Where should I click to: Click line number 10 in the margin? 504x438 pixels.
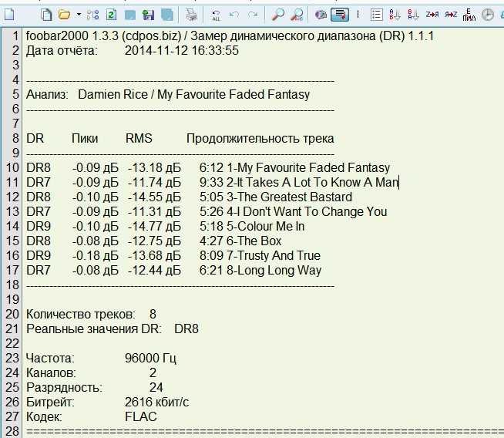(12, 168)
